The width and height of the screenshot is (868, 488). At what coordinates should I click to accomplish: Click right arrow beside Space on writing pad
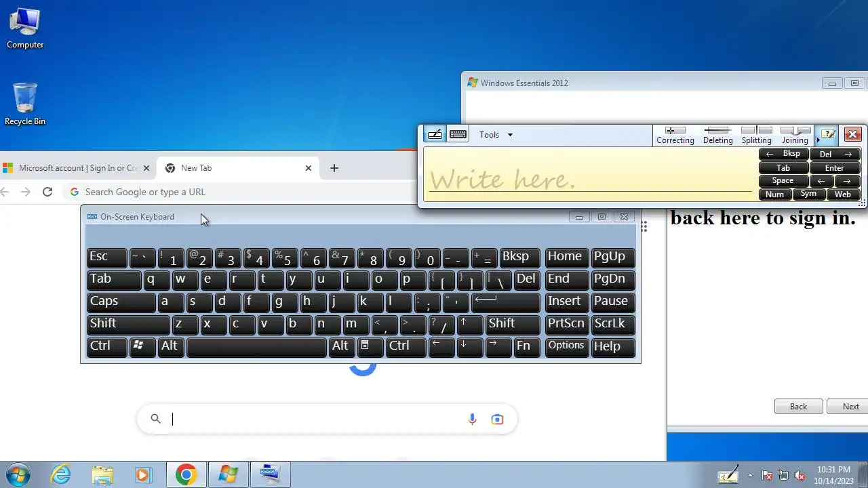coord(847,181)
